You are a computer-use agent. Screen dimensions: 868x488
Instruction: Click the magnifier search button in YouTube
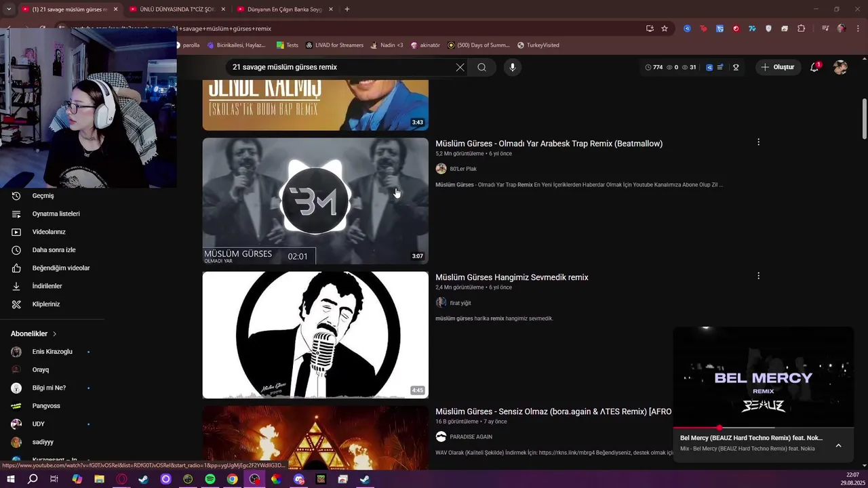pos(481,67)
